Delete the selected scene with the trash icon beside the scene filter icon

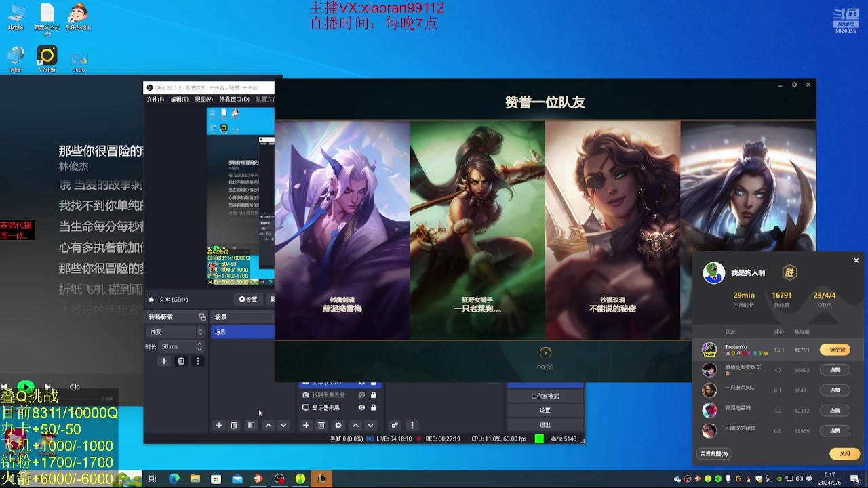(x=234, y=425)
